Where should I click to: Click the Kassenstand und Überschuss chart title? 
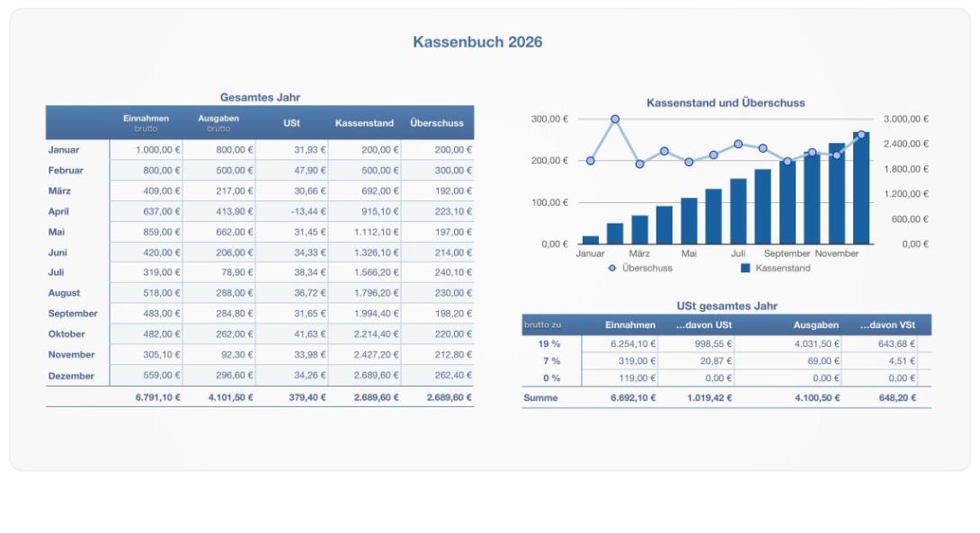tap(726, 103)
